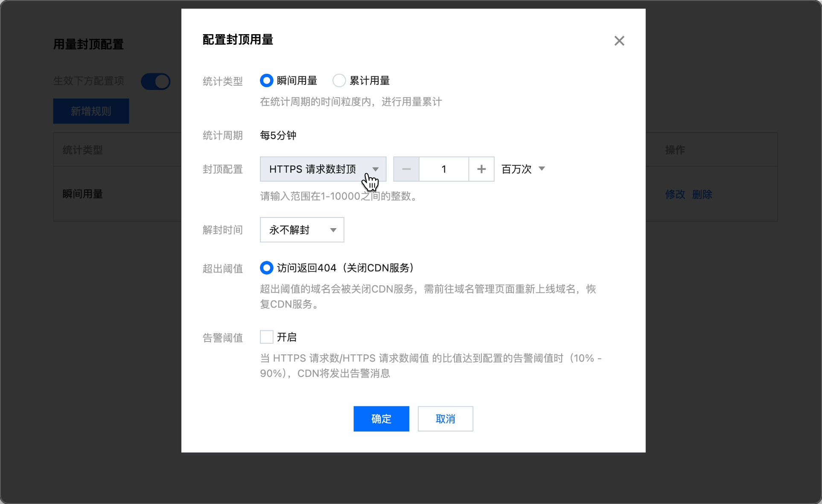
Task: Click the 修改 link in the table row
Action: [675, 194]
